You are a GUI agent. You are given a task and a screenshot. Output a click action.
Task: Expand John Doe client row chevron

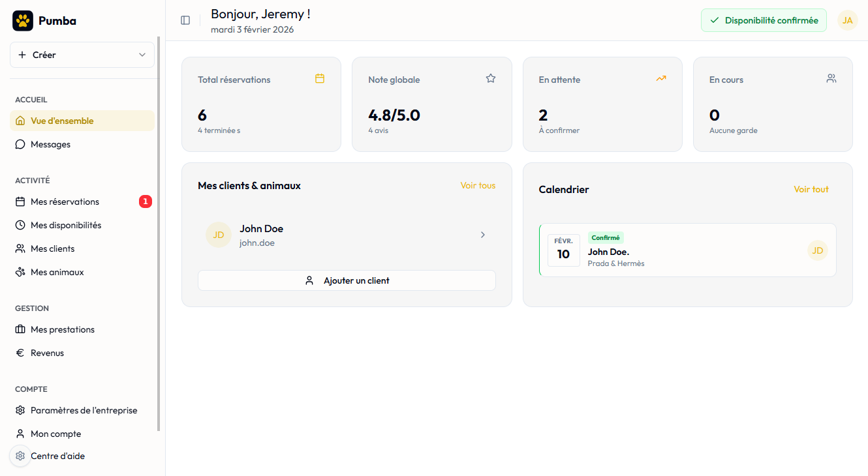pyautogui.click(x=483, y=235)
